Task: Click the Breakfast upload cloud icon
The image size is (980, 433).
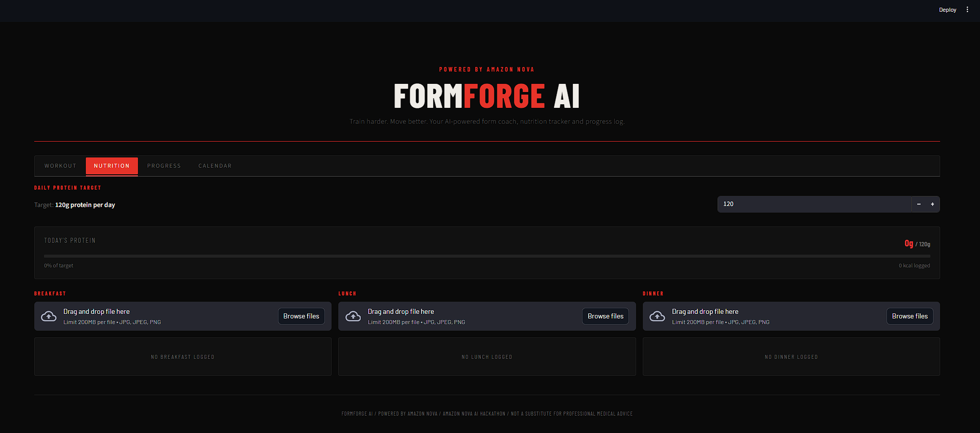Action: 49,316
